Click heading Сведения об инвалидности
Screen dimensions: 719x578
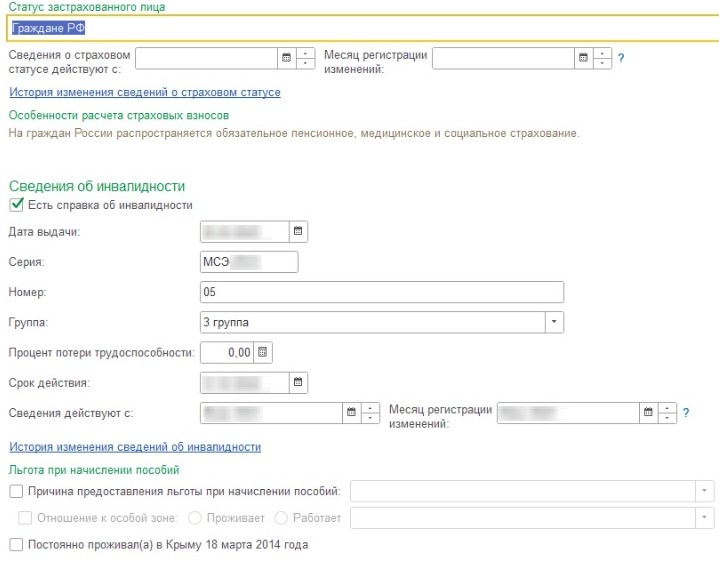coord(97,186)
